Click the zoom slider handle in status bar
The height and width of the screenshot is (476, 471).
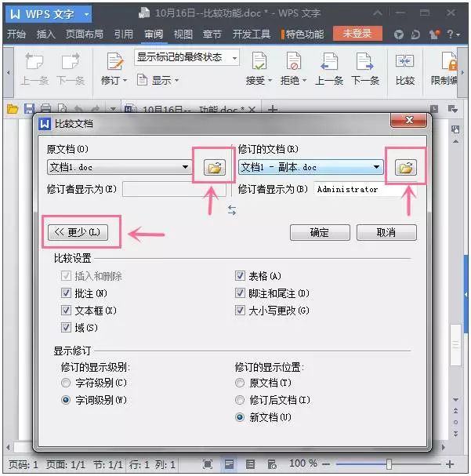389,464
